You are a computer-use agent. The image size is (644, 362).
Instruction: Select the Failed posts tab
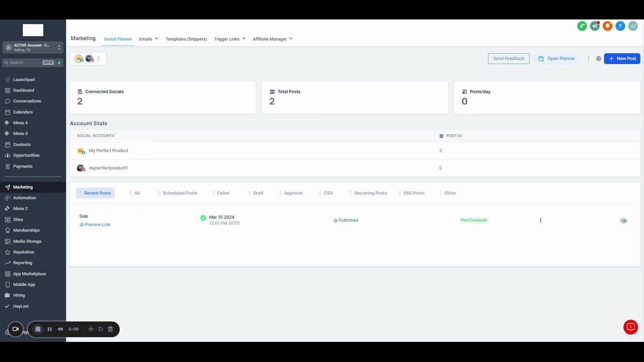[221, 193]
